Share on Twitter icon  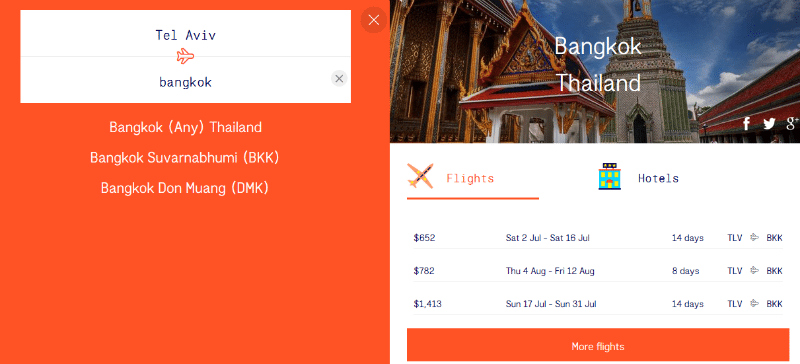tap(769, 124)
